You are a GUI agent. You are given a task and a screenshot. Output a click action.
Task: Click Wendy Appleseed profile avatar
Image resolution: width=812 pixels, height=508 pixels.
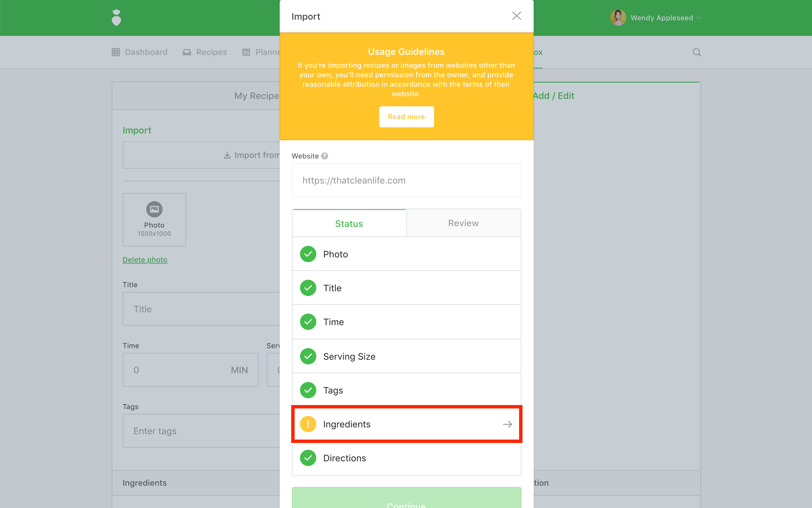click(x=618, y=18)
